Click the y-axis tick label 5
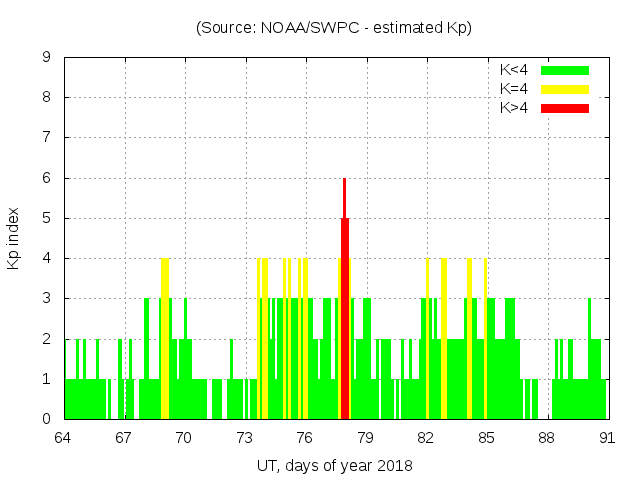This screenshot has width=640, height=480. click(46, 218)
